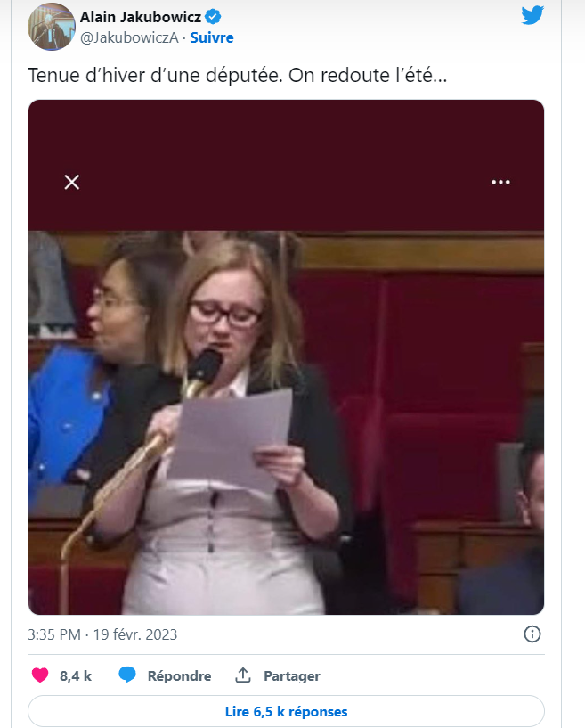585x728 pixels.
Task: Click the share upload arrow icon
Action: point(242,675)
